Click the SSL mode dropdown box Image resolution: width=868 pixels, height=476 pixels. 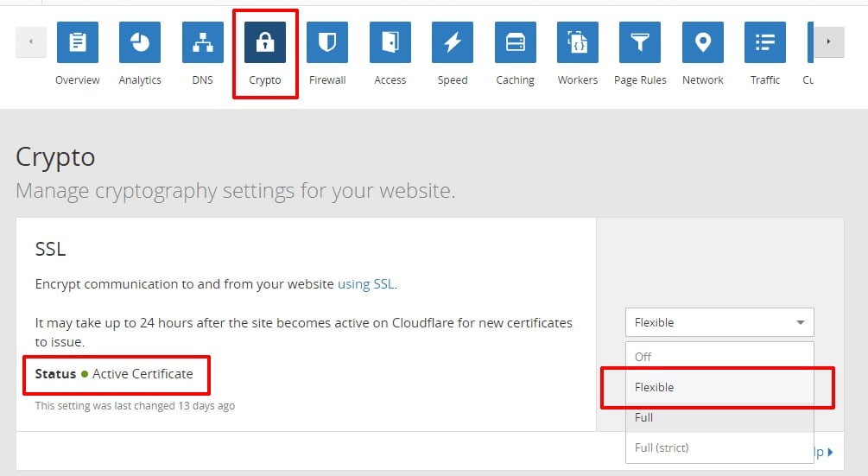click(719, 322)
